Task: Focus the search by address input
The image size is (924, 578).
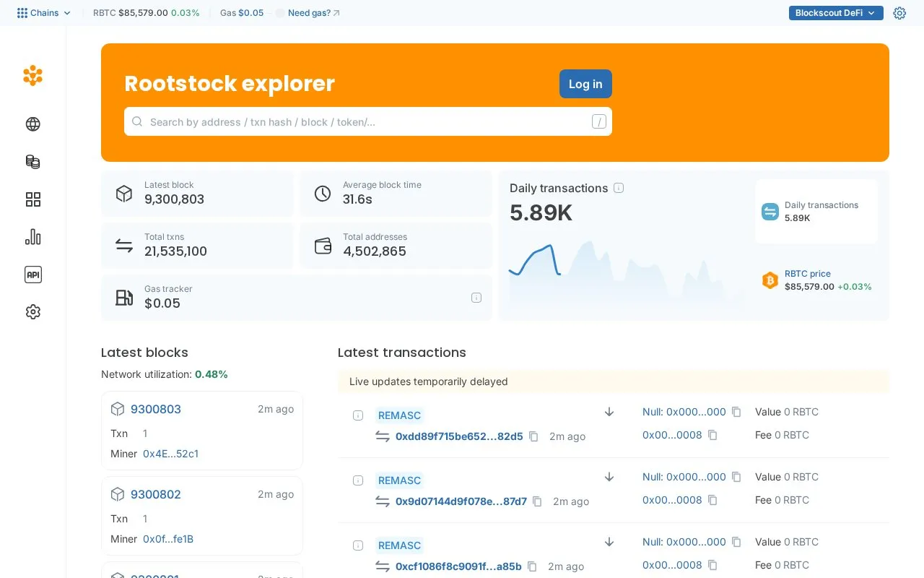Action: pyautogui.click(x=368, y=121)
